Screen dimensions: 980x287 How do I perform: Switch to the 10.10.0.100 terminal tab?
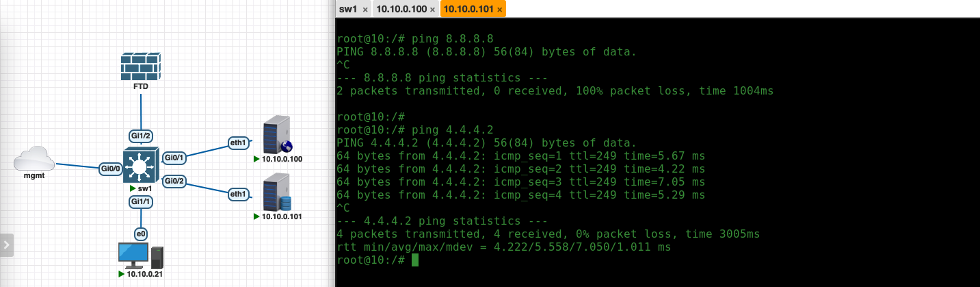pos(401,9)
